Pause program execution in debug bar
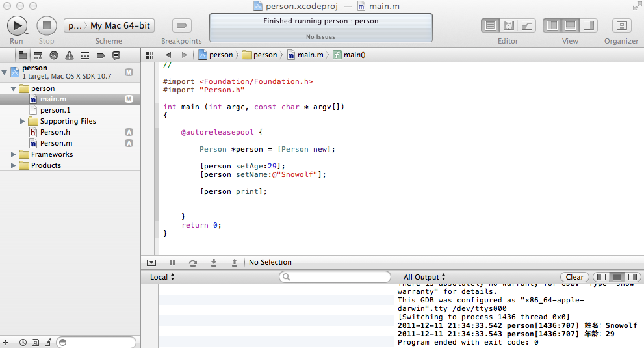The image size is (644, 348). pyautogui.click(x=172, y=263)
